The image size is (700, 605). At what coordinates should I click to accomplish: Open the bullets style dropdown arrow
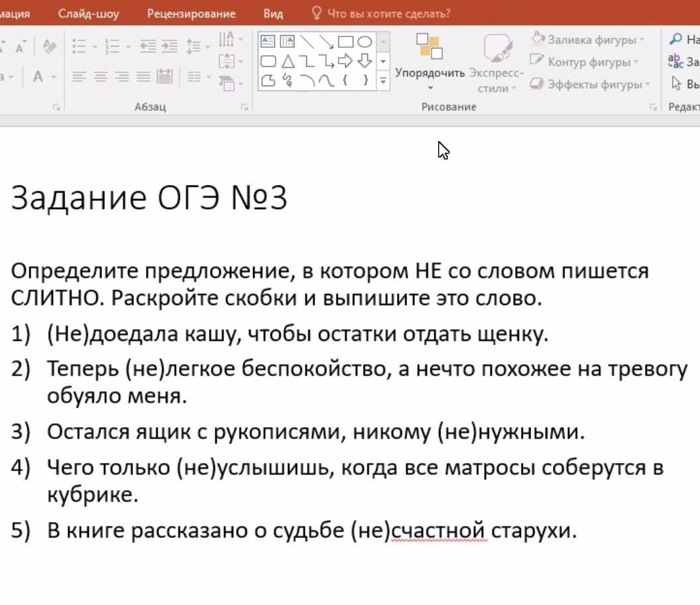point(95,46)
